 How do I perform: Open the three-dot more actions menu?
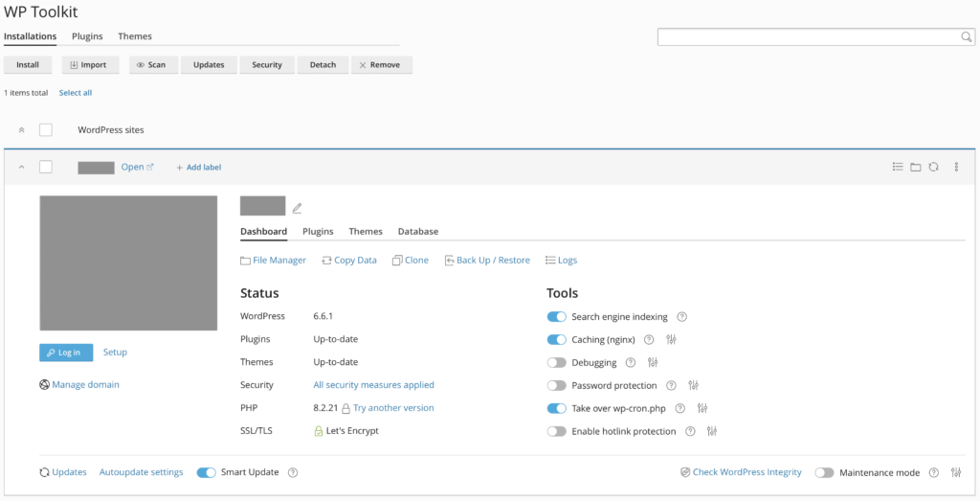tap(956, 167)
